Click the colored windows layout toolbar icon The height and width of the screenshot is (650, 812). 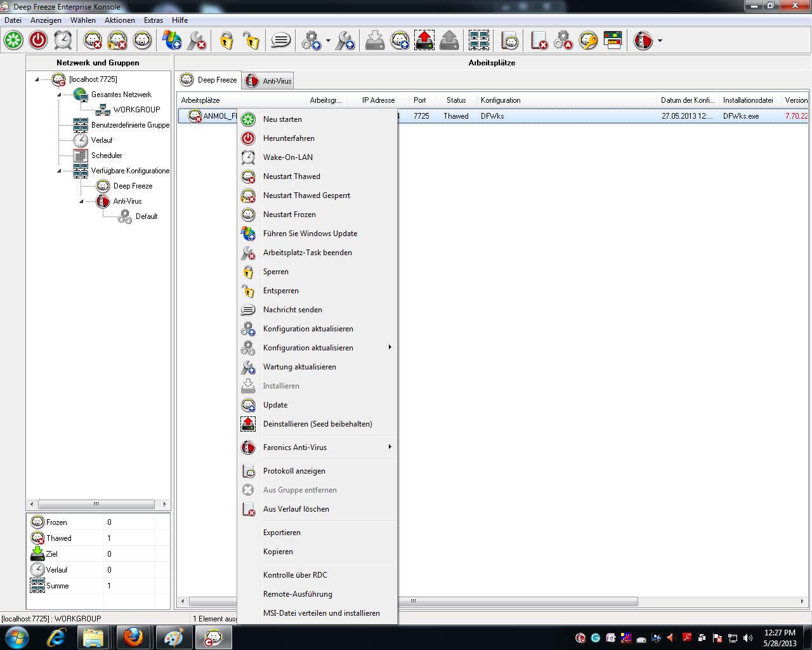[x=613, y=40]
